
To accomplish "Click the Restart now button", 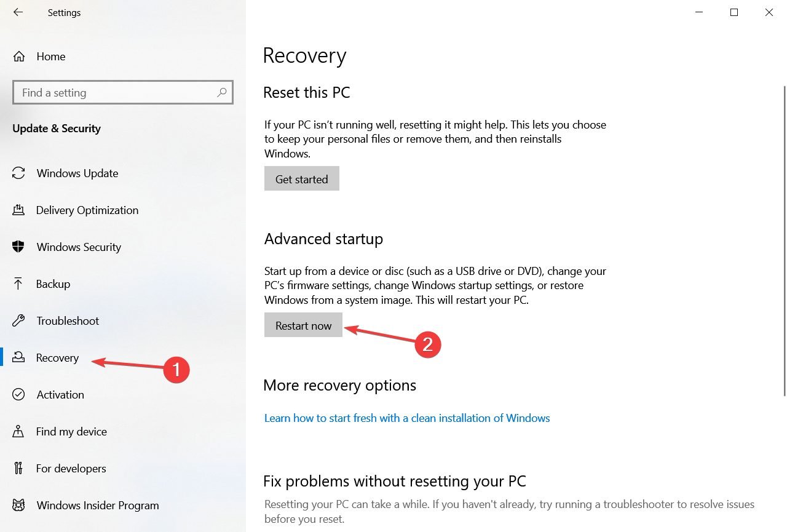I will coord(304,325).
